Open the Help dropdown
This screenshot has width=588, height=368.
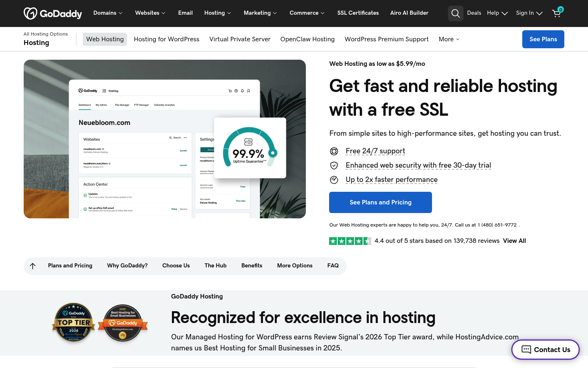pos(497,13)
